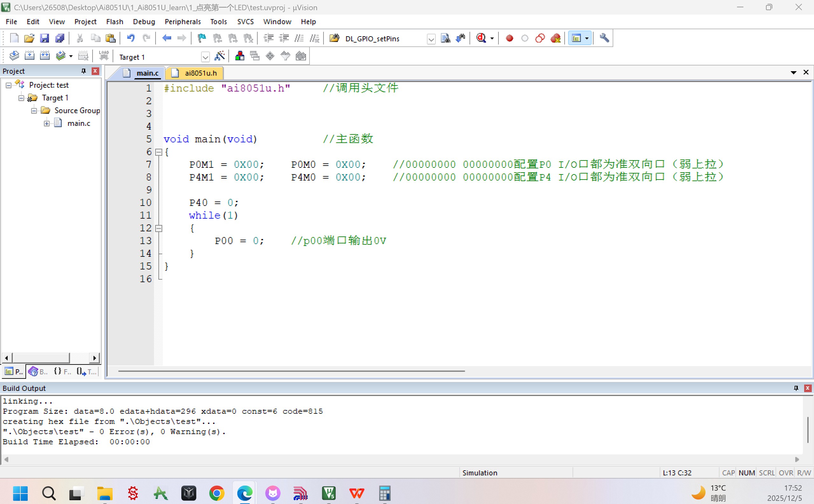The image size is (814, 504).
Task: Toggle the bookmark flag icon
Action: click(x=201, y=38)
